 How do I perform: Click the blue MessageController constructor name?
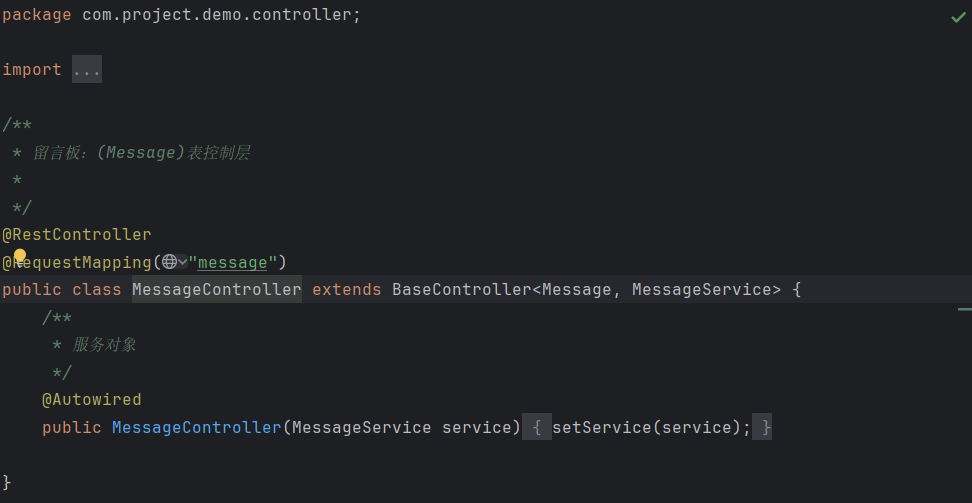pos(197,427)
